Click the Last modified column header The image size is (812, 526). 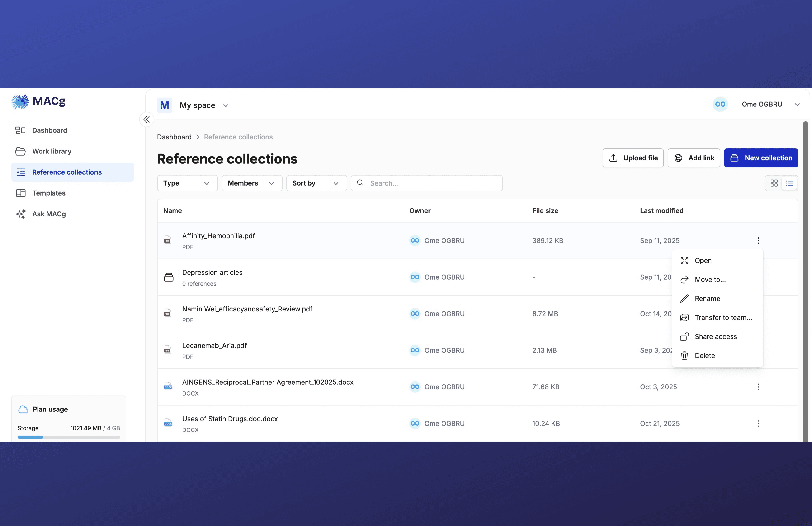(661, 210)
